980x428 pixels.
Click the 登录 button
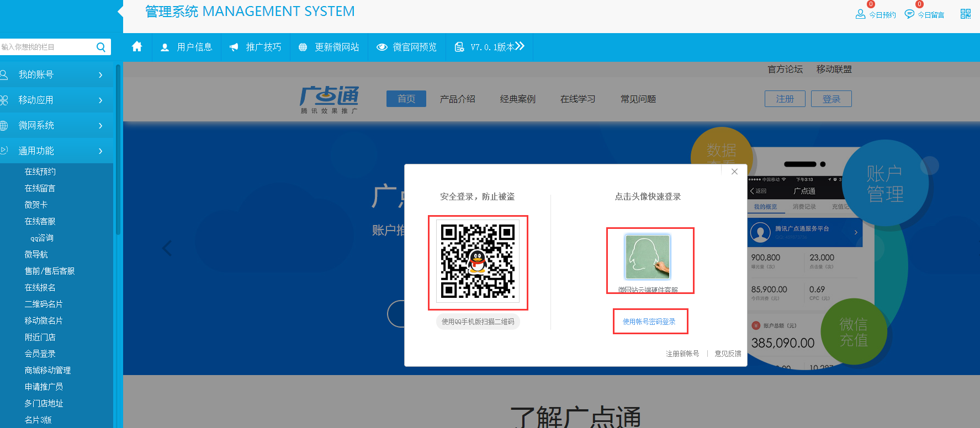tap(831, 99)
